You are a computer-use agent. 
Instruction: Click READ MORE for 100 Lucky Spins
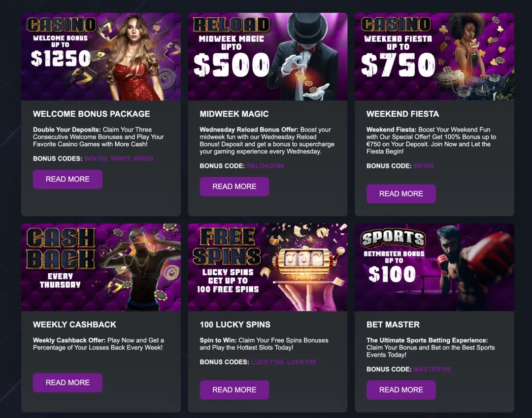click(234, 390)
